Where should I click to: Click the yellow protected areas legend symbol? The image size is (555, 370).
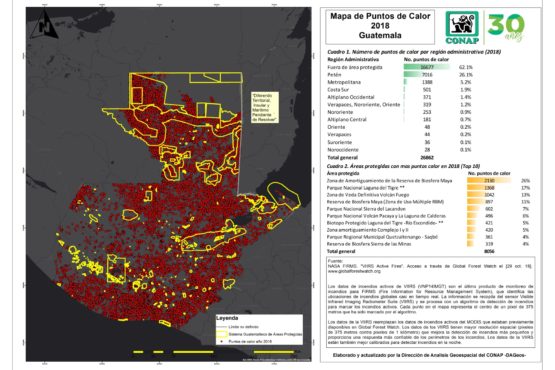pyautogui.click(x=222, y=334)
